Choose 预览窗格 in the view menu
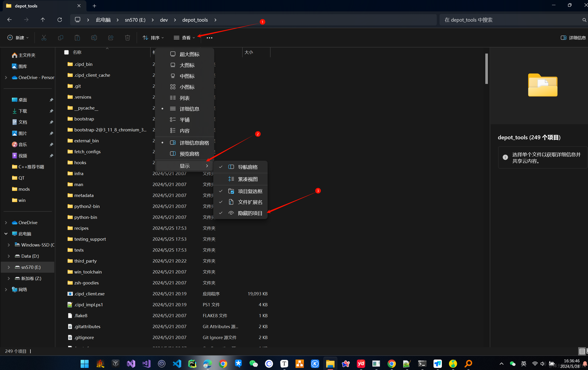The image size is (588, 370). [189, 154]
